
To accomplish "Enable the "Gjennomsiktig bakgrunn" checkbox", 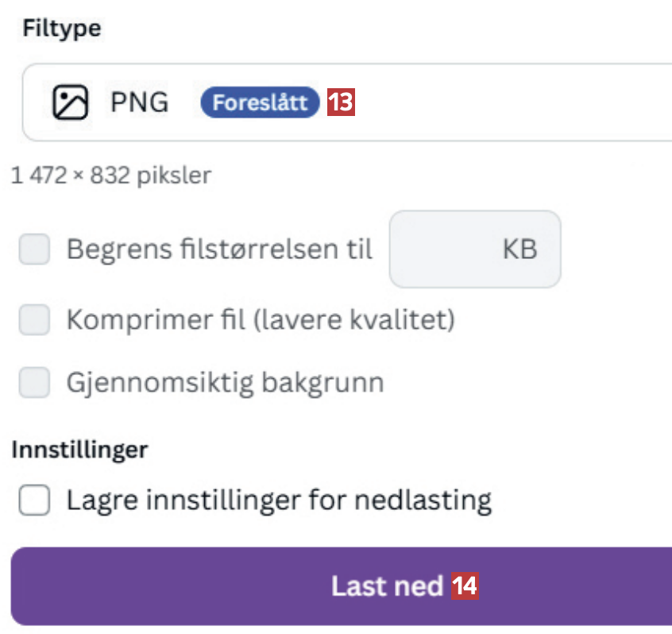I will [34, 382].
